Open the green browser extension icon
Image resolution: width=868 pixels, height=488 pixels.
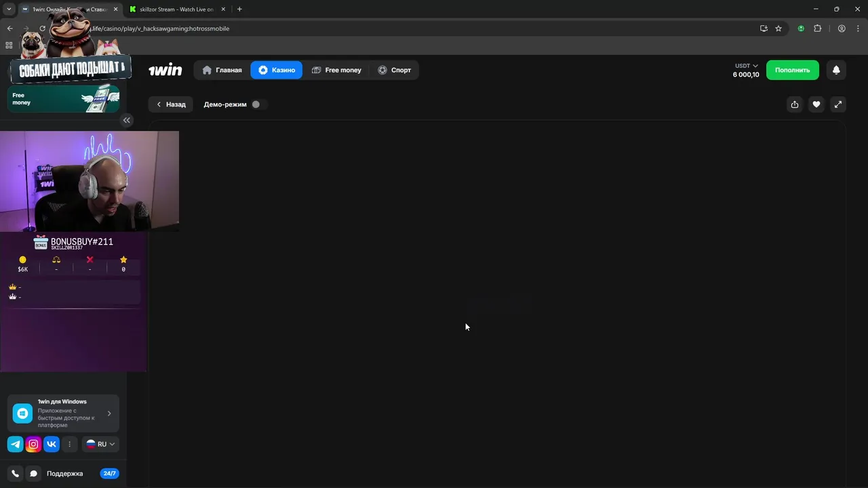click(x=801, y=28)
